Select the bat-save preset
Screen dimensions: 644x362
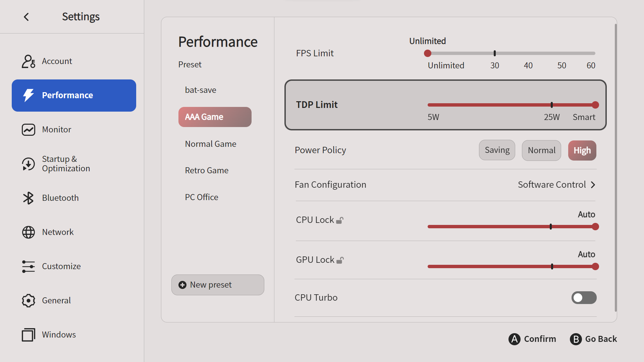(201, 90)
